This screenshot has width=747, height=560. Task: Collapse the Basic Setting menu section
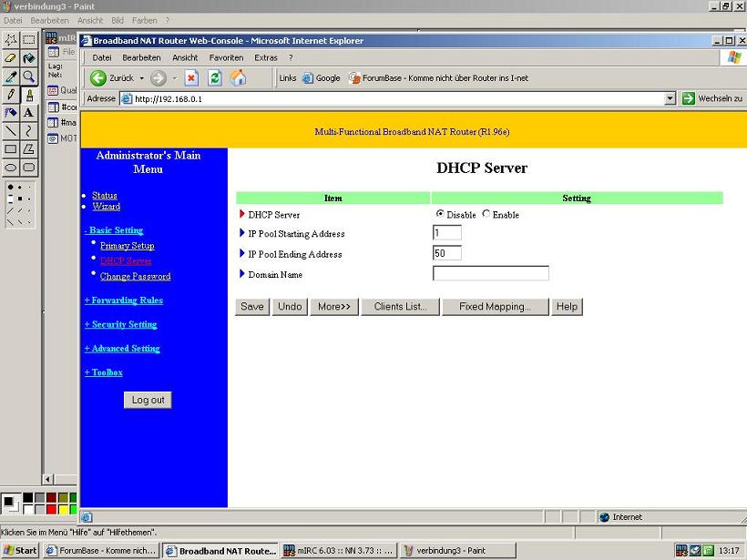click(x=114, y=230)
